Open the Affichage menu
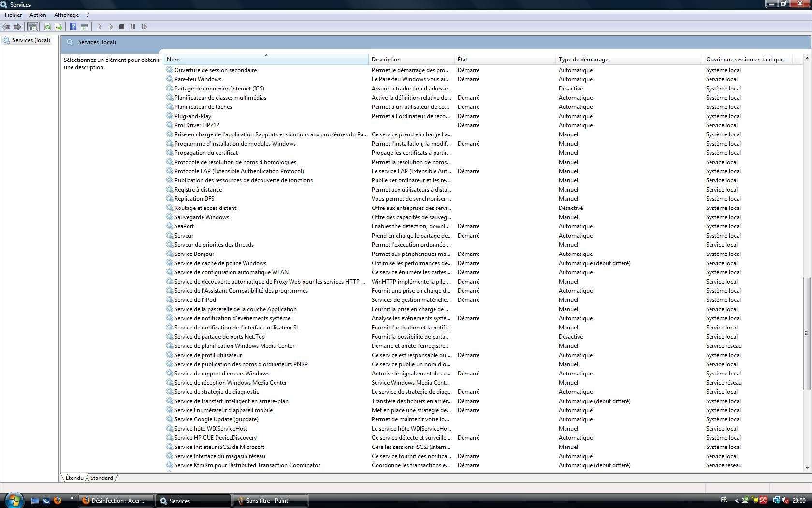Viewport: 812px width, 508px height. tap(66, 15)
